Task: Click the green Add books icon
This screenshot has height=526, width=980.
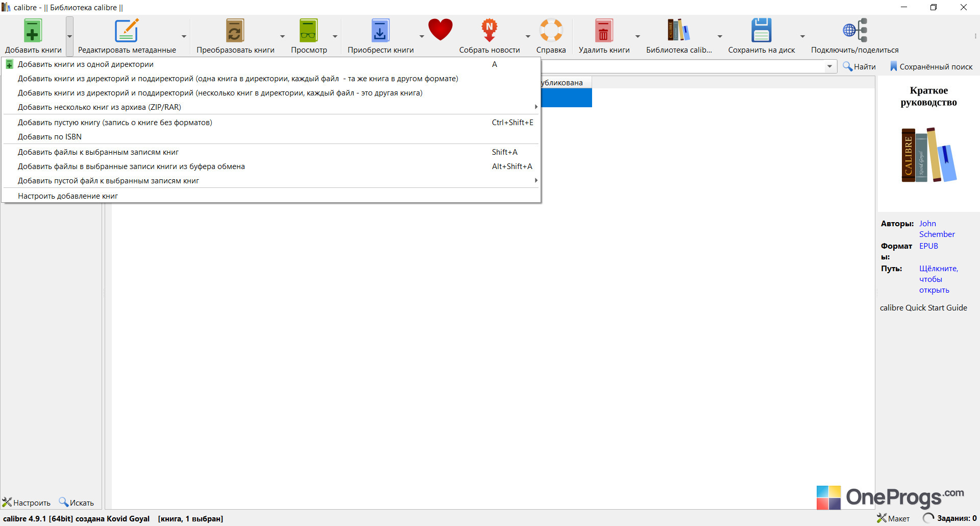Action: 33,31
